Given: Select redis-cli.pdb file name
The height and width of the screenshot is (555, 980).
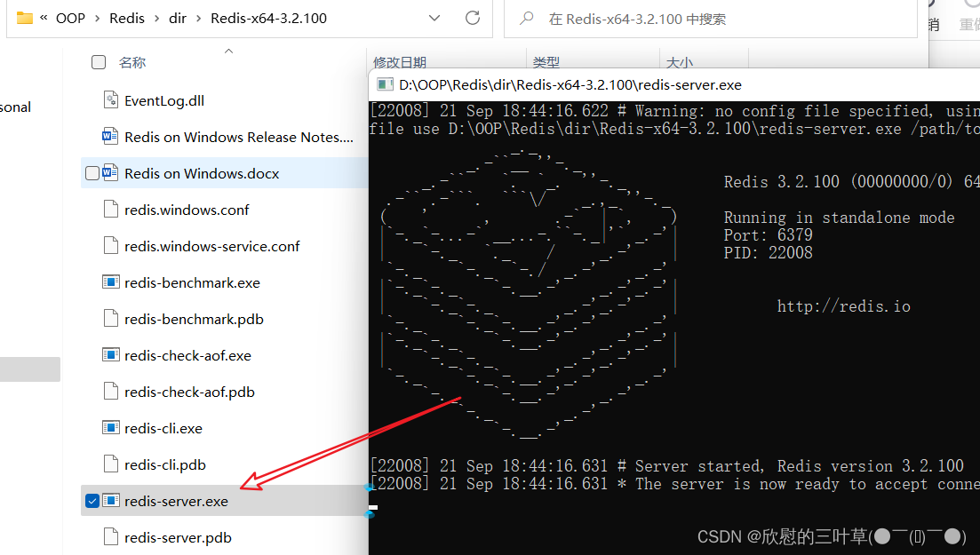Looking at the screenshot, I should click(x=165, y=464).
